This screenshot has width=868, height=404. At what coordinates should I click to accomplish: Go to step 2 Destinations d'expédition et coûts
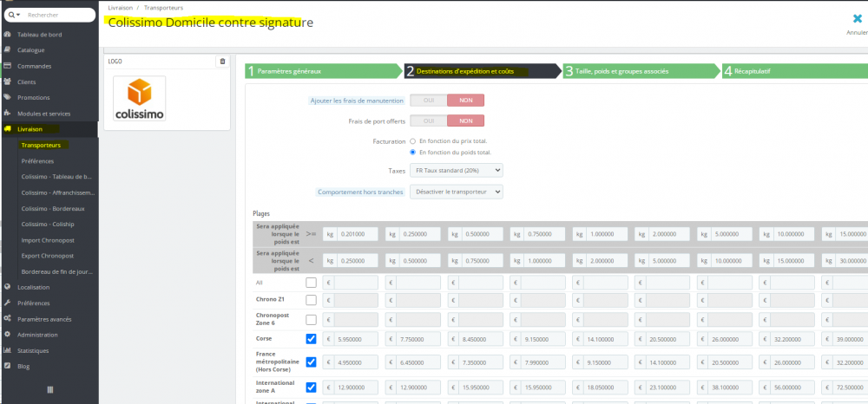pyautogui.click(x=483, y=71)
